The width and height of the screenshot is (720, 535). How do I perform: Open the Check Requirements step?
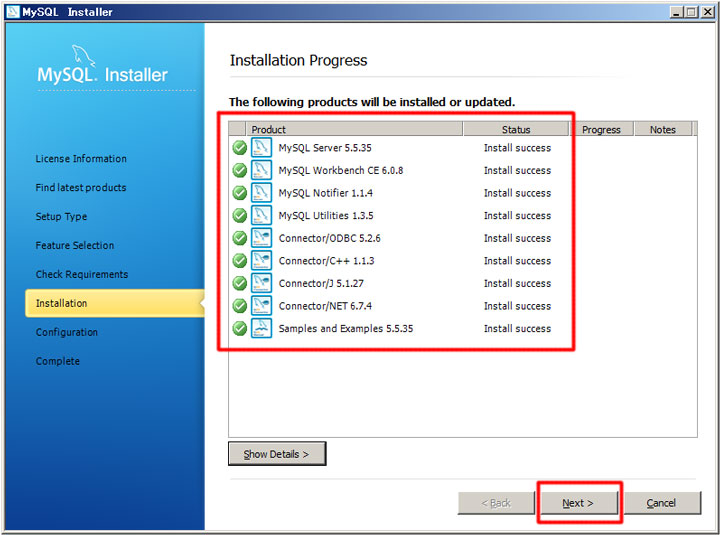point(82,275)
